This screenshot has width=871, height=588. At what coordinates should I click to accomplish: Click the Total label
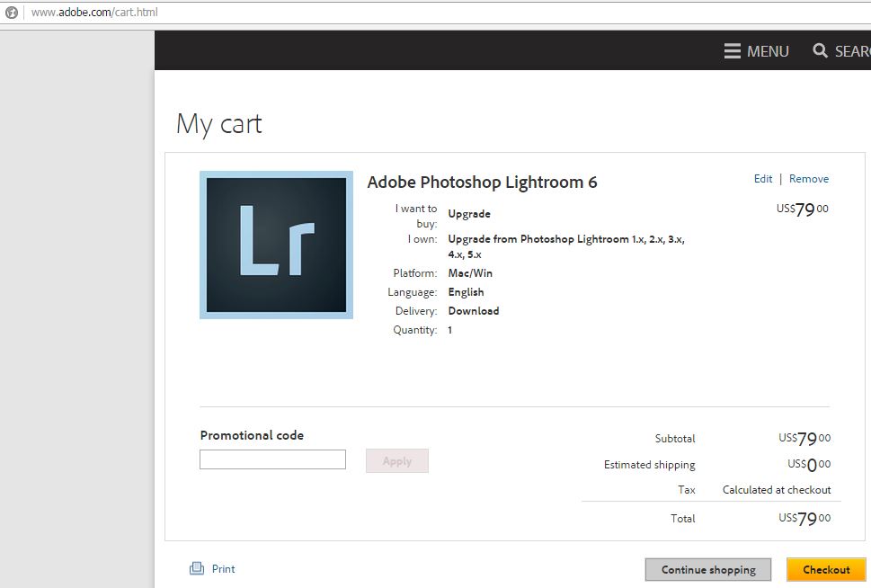coord(683,519)
